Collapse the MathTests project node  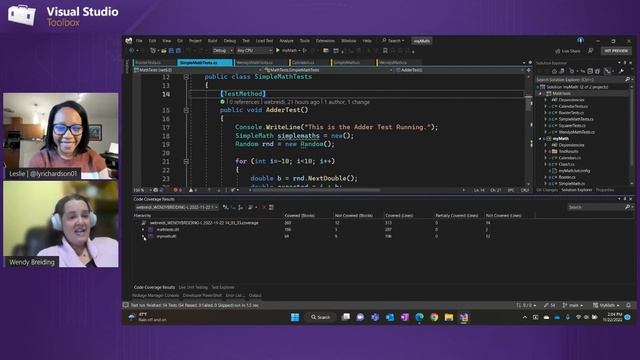(540, 93)
